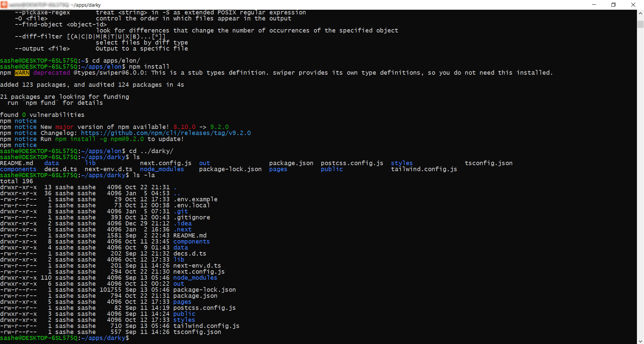The image size is (644, 344).
Task: Click the terminal app icon in the title bar
Action: [x=4, y=5]
